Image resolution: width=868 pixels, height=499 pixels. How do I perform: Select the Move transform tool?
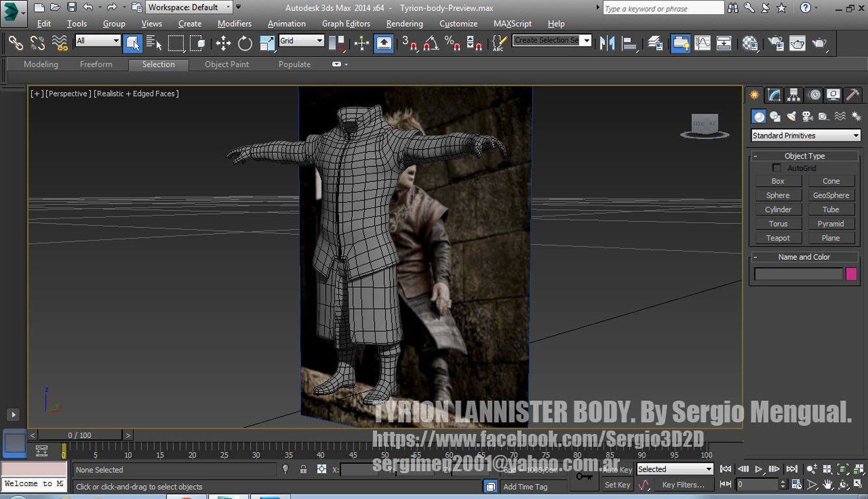point(223,44)
